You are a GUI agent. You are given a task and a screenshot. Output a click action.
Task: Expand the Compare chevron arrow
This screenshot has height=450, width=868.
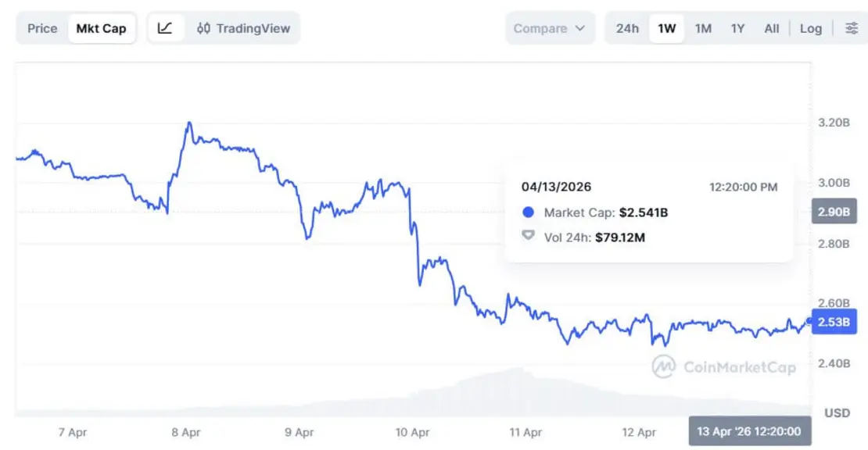coord(580,28)
